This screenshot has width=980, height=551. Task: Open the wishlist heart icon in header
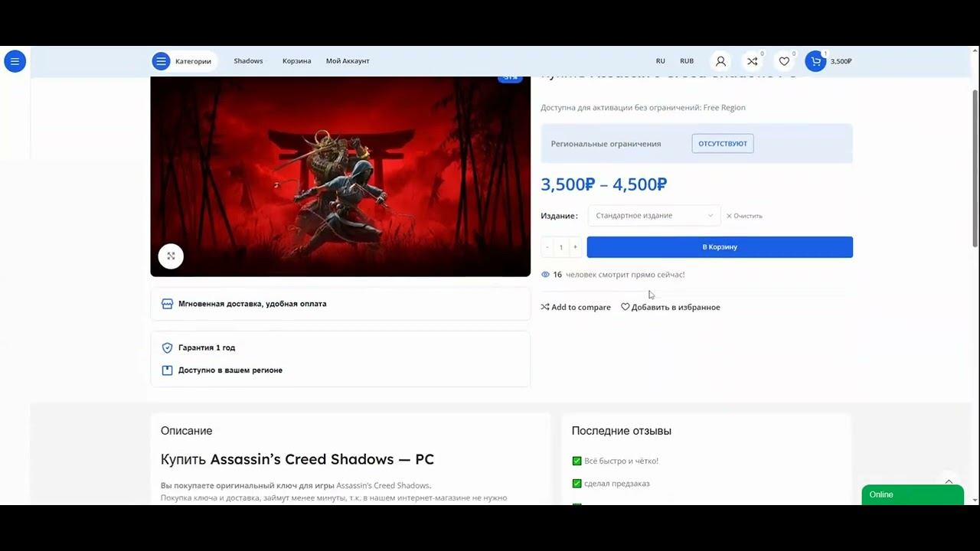tap(784, 61)
